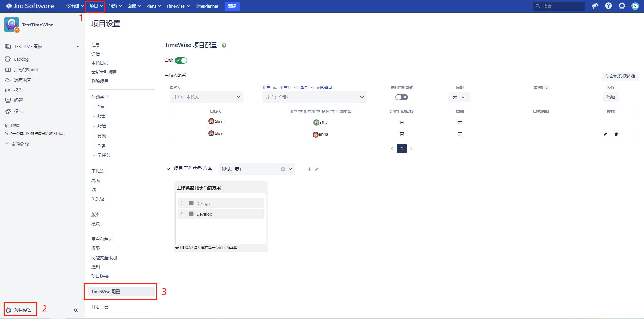644x319 pixels.
Task: Click the edit pencil icon in anna's row
Action: coord(605,134)
